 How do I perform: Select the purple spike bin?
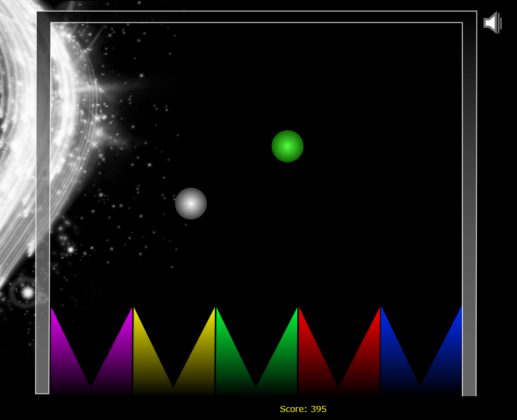point(91,351)
